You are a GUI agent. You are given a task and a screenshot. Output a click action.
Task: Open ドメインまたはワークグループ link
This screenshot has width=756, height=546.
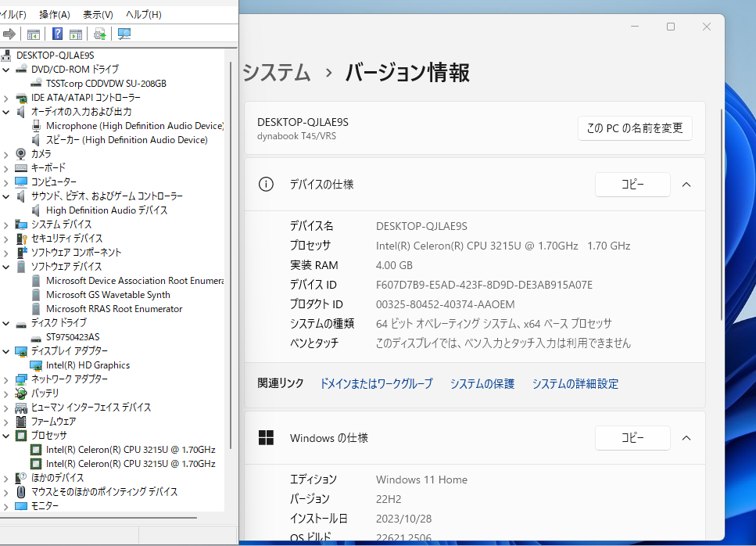[x=377, y=384]
